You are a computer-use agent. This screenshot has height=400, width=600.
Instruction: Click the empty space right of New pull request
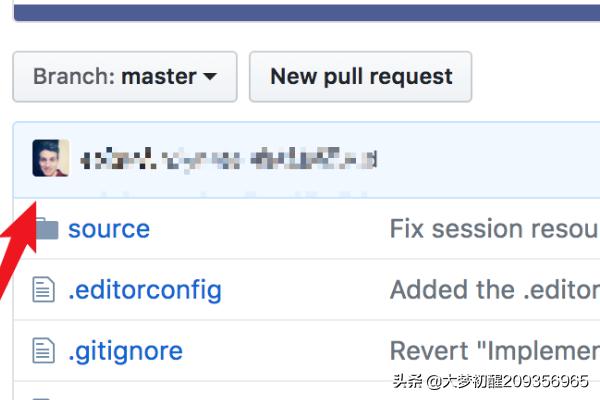(x=535, y=77)
